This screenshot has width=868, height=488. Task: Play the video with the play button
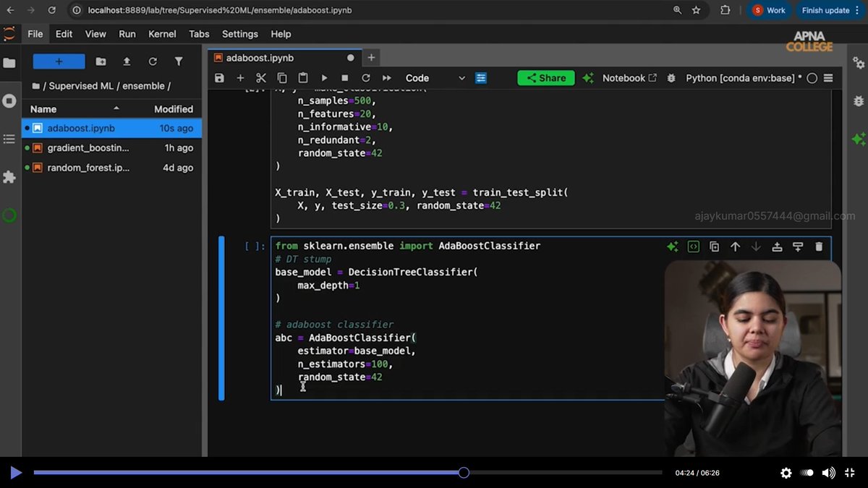point(15,473)
